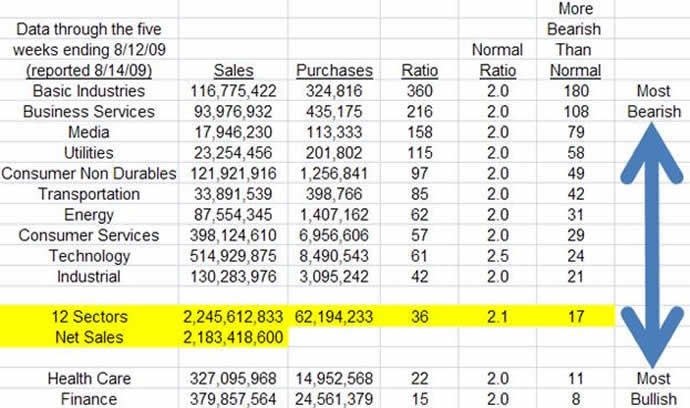Click Industrial purchases value 3,095,242
The width and height of the screenshot is (690, 408).
(x=336, y=275)
